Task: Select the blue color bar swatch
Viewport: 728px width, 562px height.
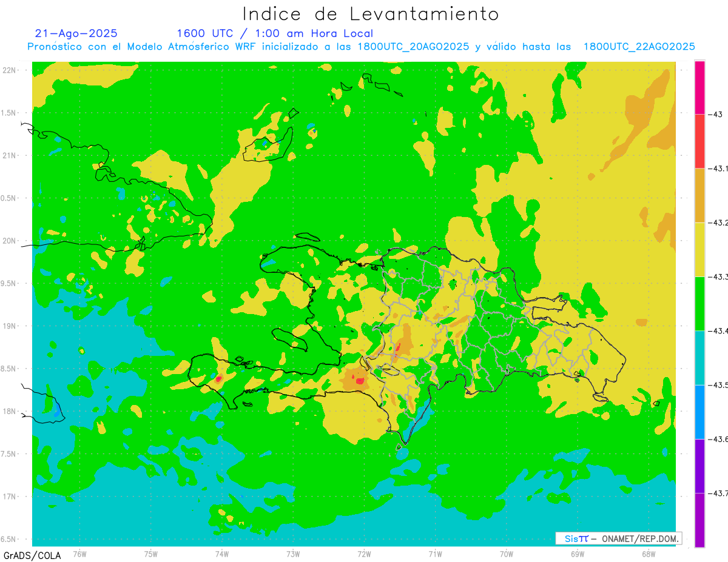Action: [699, 411]
